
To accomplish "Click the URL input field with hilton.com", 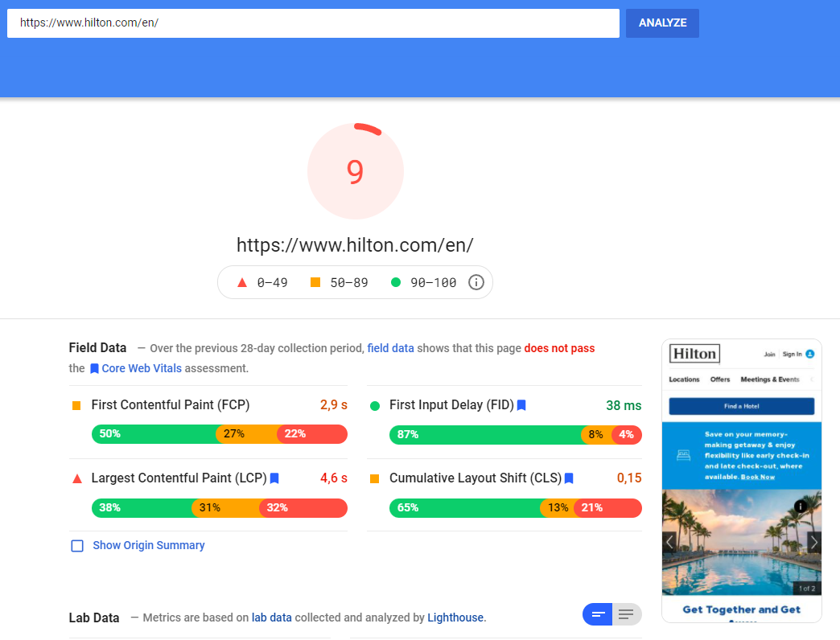I will pyautogui.click(x=313, y=23).
